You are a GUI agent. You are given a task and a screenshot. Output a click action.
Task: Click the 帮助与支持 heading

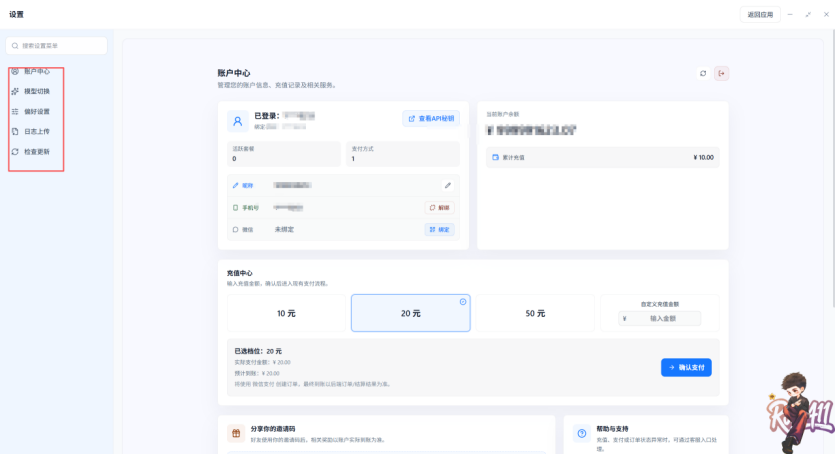tap(612, 428)
